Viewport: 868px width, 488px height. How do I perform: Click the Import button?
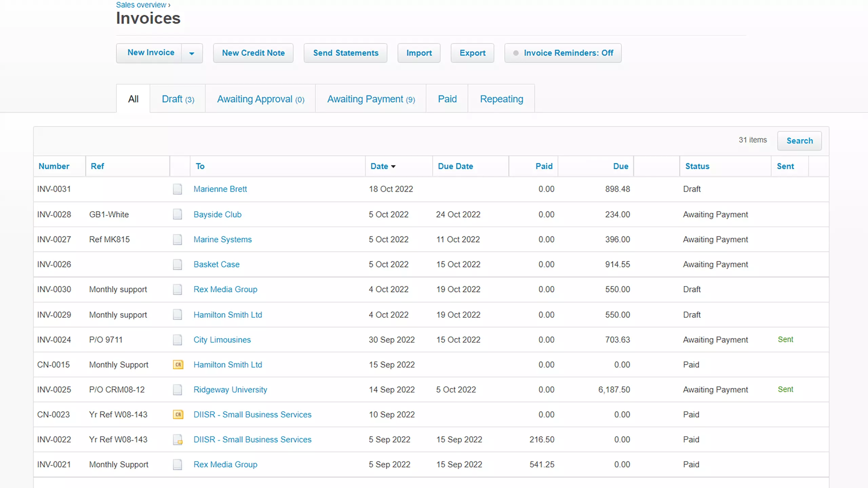coord(419,53)
